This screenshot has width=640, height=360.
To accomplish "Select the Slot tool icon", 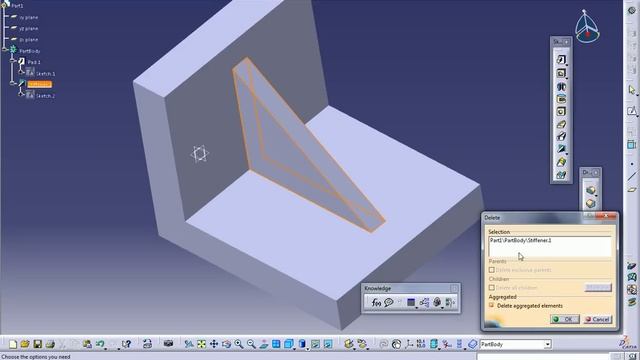I will click(561, 136).
